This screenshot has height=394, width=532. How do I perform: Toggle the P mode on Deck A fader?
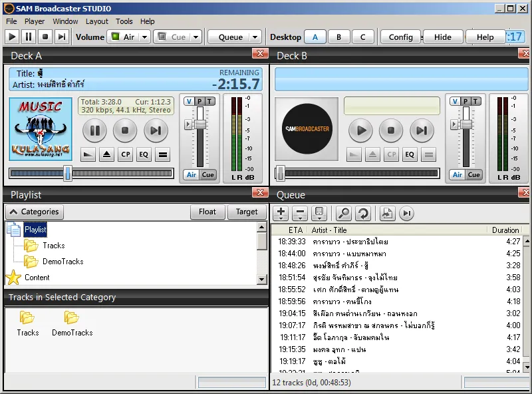pyautogui.click(x=199, y=101)
